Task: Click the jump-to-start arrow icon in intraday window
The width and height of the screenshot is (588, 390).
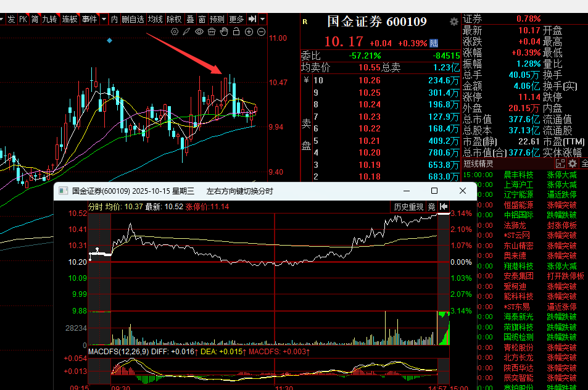Action: (x=444, y=207)
